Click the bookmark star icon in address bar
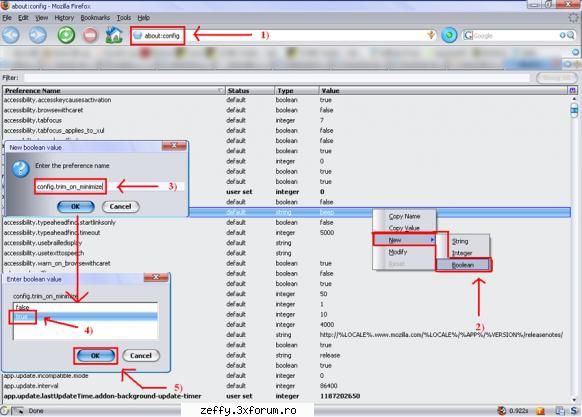The image size is (582, 417). (431, 35)
